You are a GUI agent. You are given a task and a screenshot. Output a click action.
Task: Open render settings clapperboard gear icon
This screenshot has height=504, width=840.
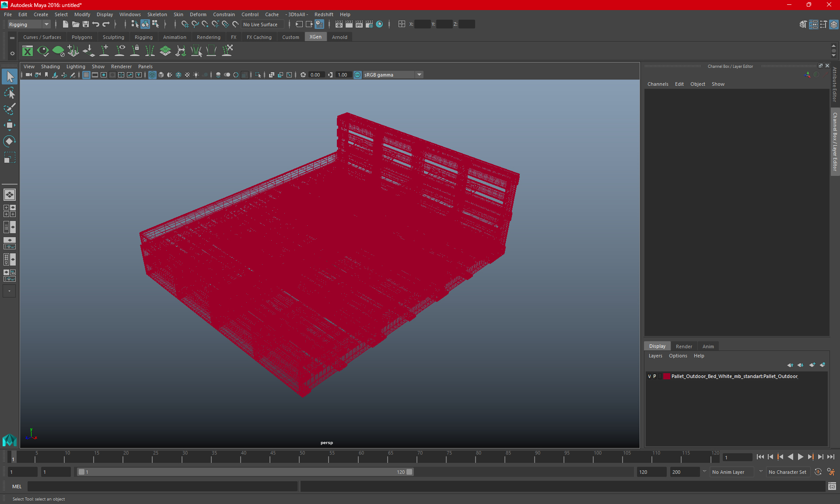(x=369, y=24)
